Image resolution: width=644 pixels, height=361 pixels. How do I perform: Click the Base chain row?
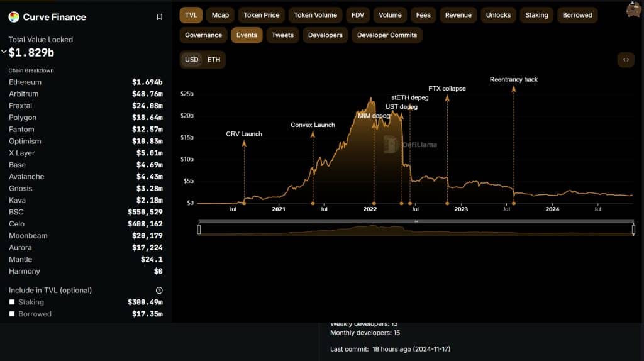click(x=86, y=165)
